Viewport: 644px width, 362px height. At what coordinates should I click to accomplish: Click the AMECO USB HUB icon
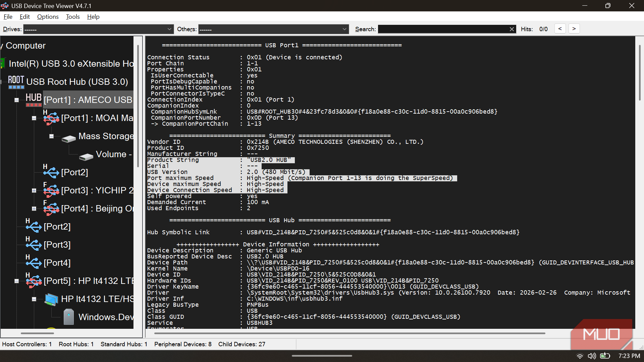click(x=34, y=100)
